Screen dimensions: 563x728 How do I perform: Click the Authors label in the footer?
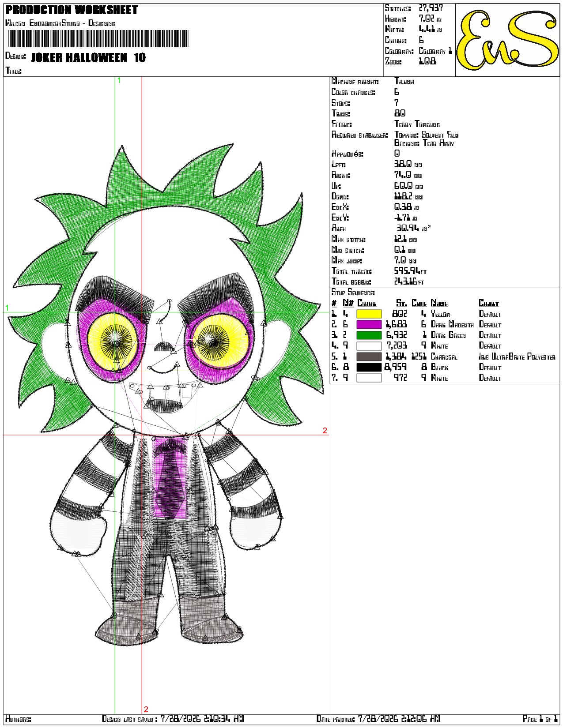click(18, 719)
